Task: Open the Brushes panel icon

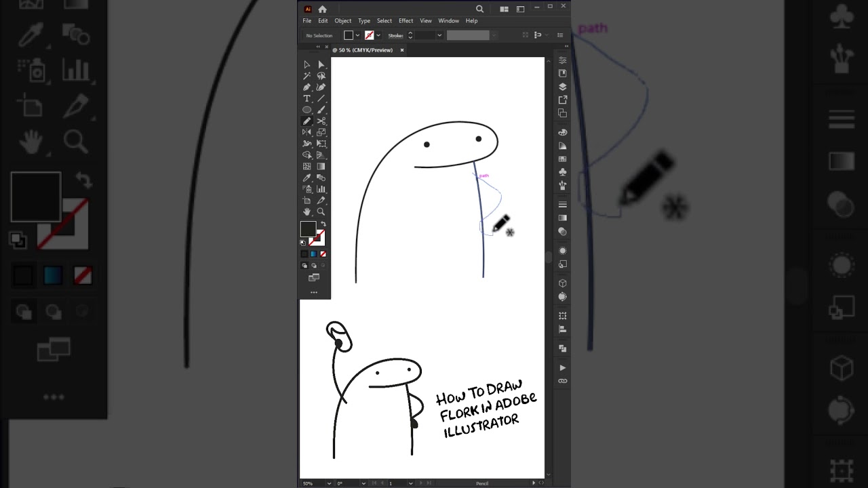Action: (562, 185)
